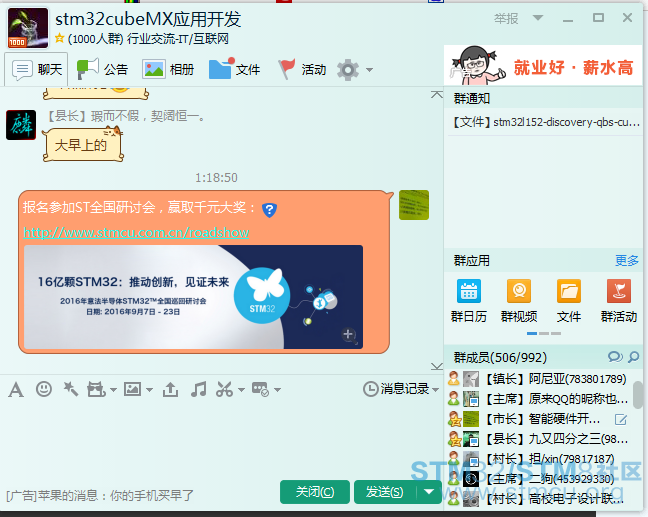Click the 群通知 header

coord(472,98)
